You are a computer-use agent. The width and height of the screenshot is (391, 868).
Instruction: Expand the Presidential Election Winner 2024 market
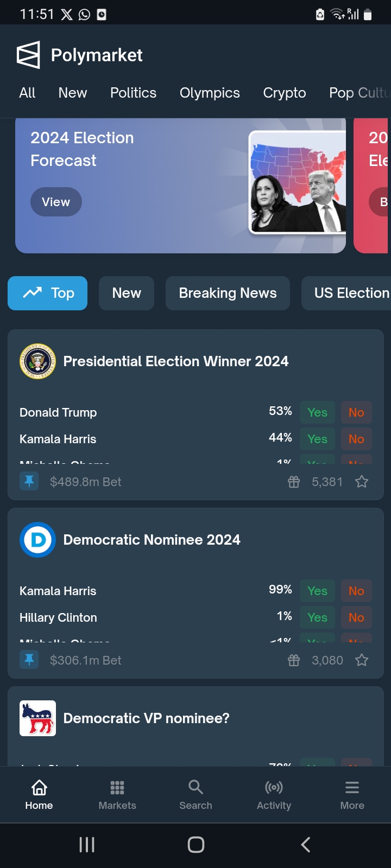click(x=176, y=361)
